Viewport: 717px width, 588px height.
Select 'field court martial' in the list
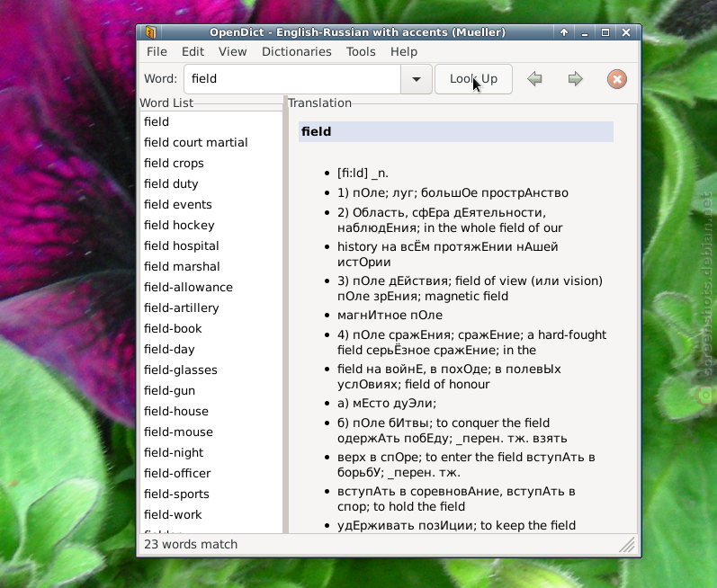point(211,143)
